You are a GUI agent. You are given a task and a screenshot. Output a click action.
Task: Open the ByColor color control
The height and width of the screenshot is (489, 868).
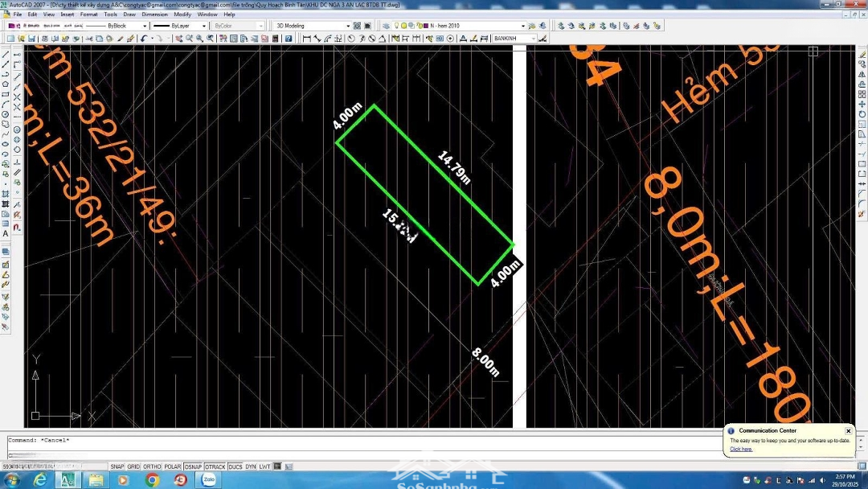(238, 26)
